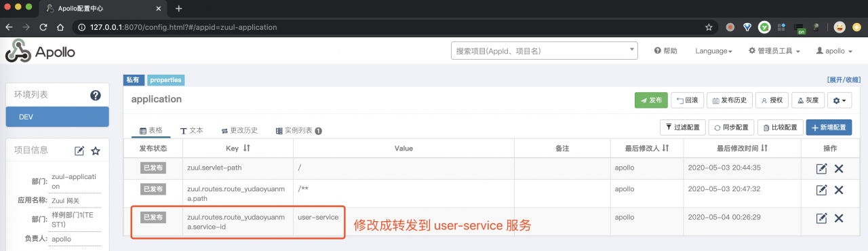
Task: Click the 私有 label tag
Action: coord(134,79)
